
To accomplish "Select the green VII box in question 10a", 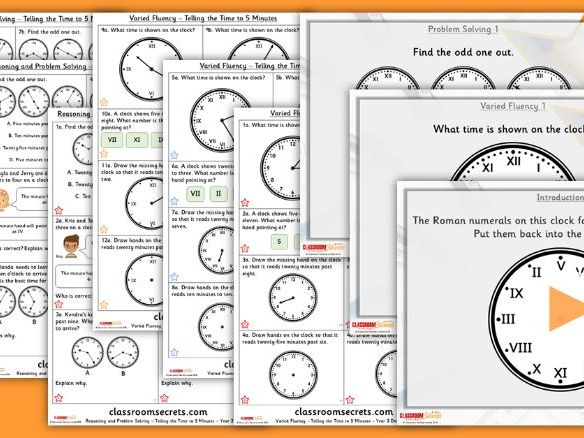I will point(112,140).
